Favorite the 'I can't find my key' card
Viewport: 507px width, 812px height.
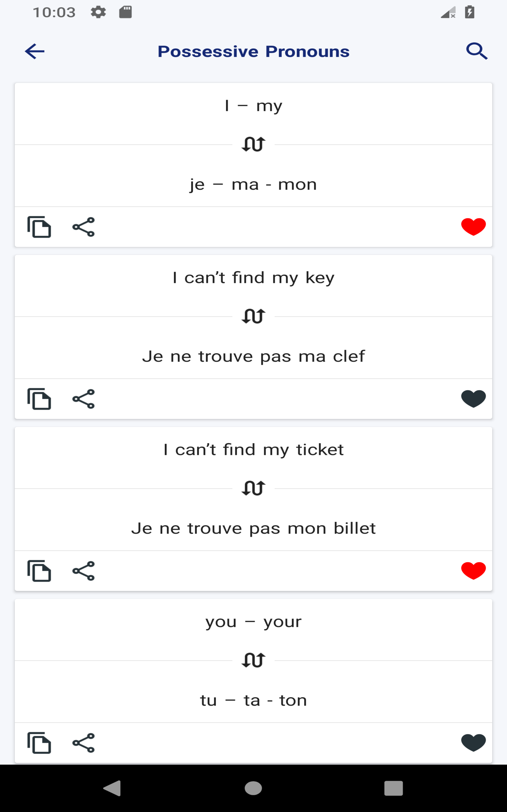click(x=473, y=399)
